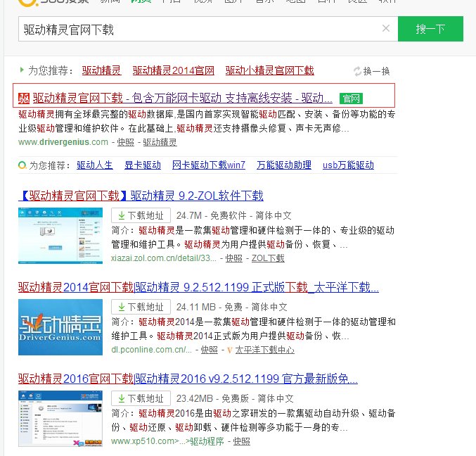Screen dimensions: 476x456
Task: Open result 驱动精灵2014官网下载 太平洋下载
Action: (198, 287)
